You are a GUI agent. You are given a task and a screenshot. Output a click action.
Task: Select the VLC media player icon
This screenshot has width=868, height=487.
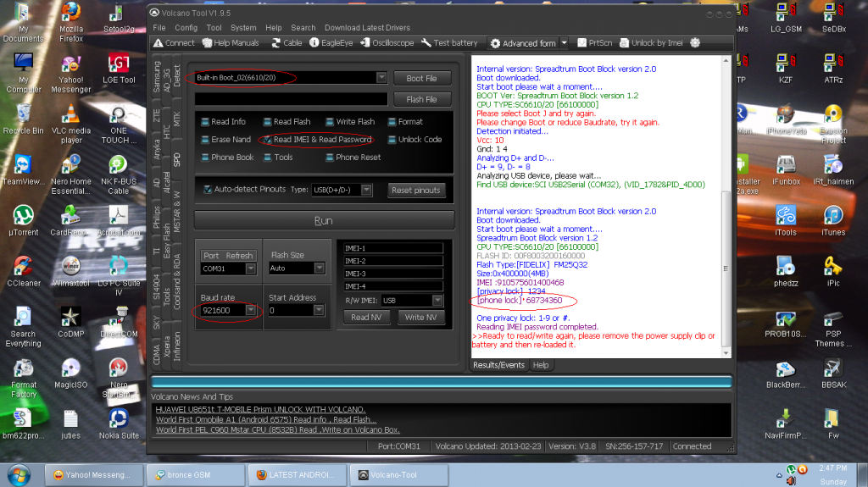point(71,124)
